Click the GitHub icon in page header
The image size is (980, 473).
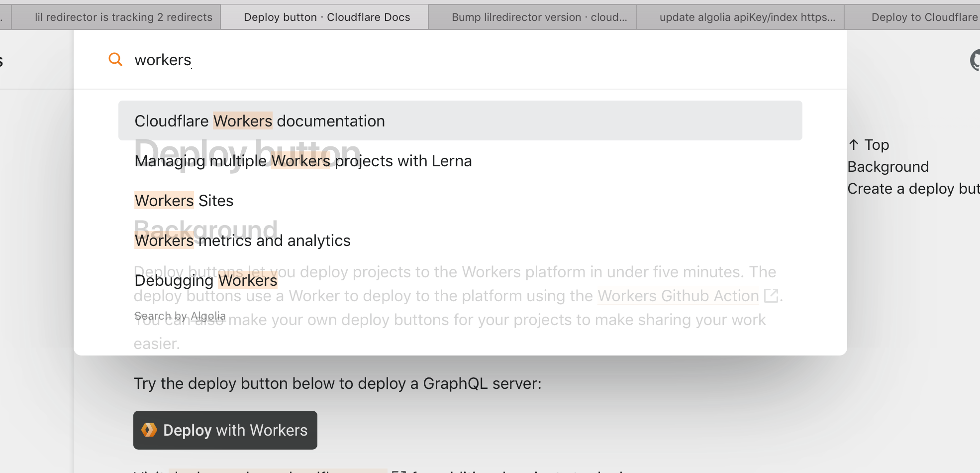pyautogui.click(x=976, y=60)
